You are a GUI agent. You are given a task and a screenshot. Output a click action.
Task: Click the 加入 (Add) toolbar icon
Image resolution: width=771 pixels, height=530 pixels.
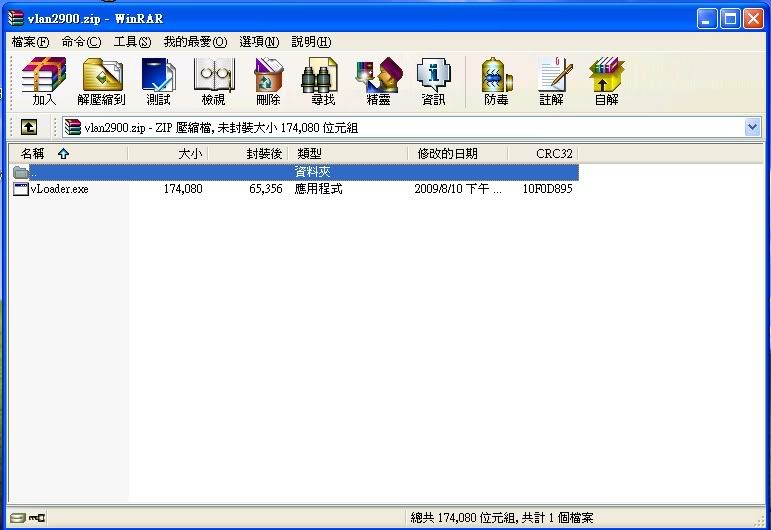pos(44,81)
